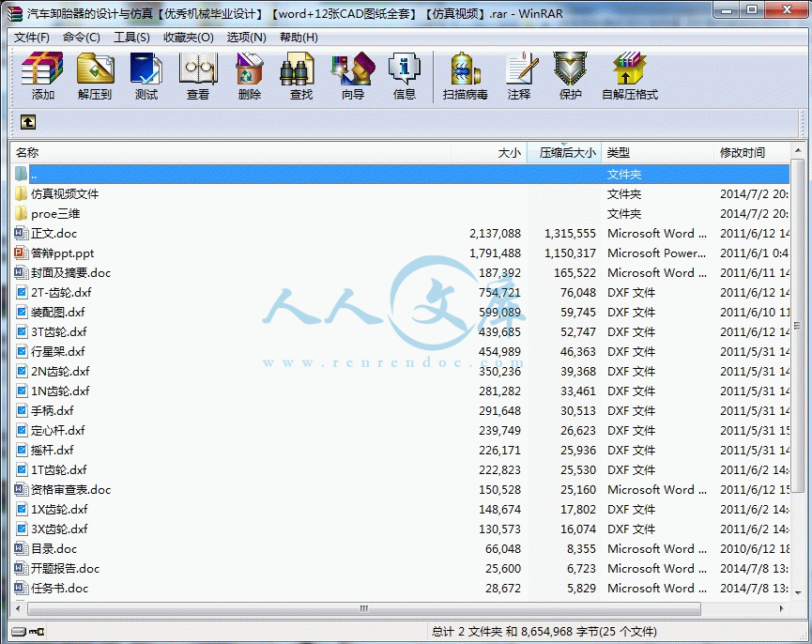Select file 封面及摘要.doc

click(x=71, y=273)
